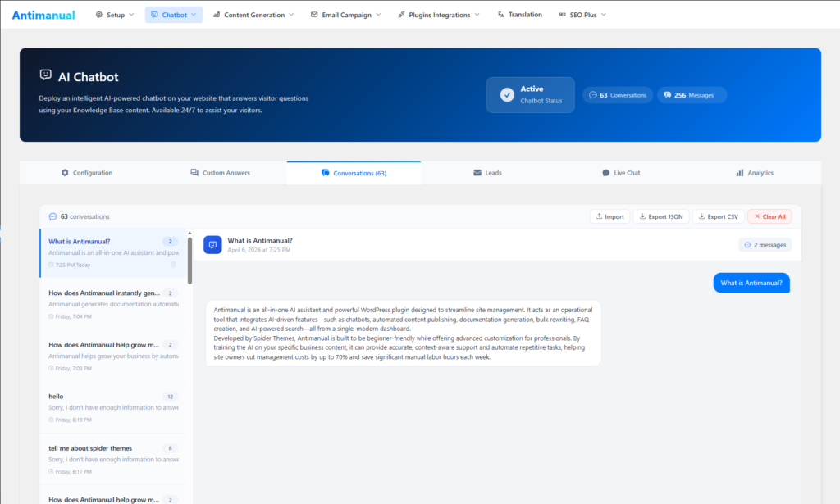
Task: Click the 2 messages badge
Action: (765, 245)
